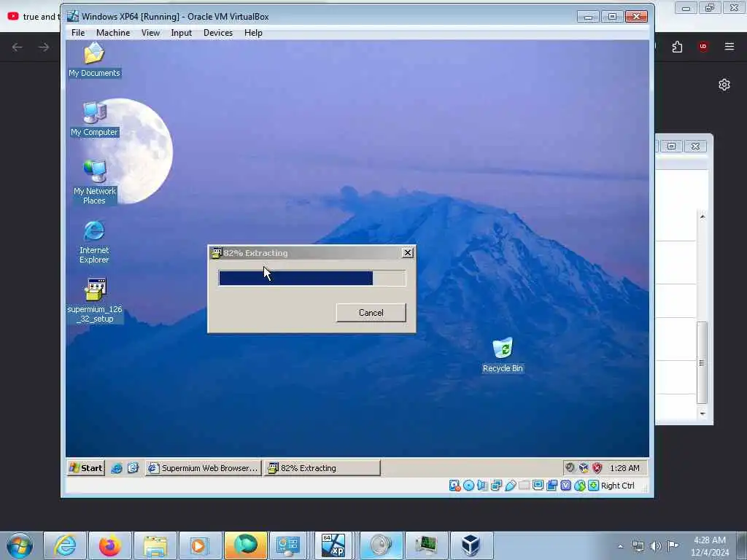The width and height of the screenshot is (747, 560).
Task: Click the XP quick launch show desktop icon
Action: (x=133, y=468)
